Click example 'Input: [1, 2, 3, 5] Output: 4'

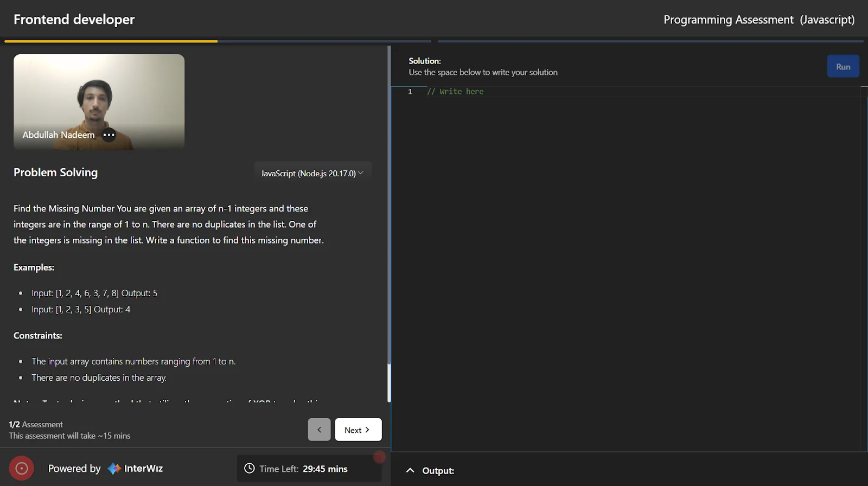pos(81,309)
